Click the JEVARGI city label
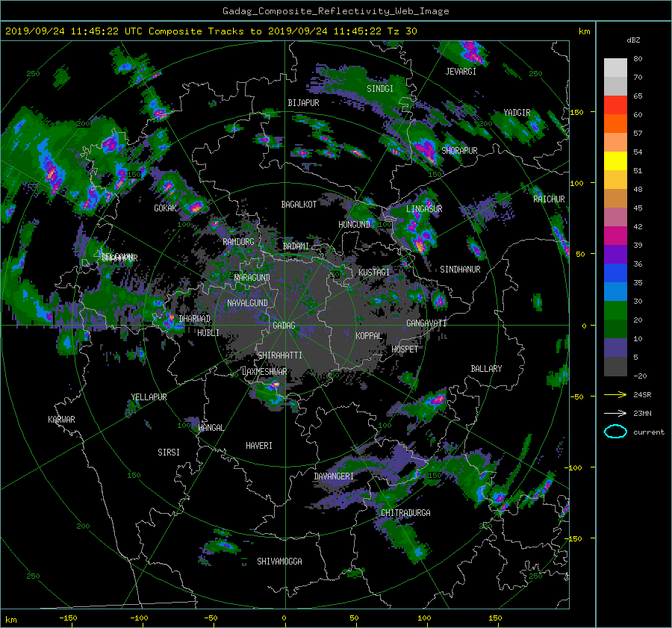The image size is (672, 628). (461, 72)
